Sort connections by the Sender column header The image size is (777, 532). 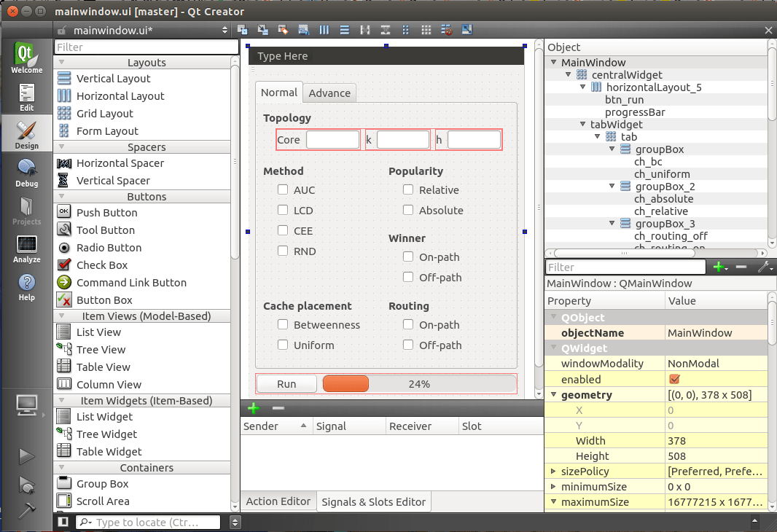coord(276,426)
